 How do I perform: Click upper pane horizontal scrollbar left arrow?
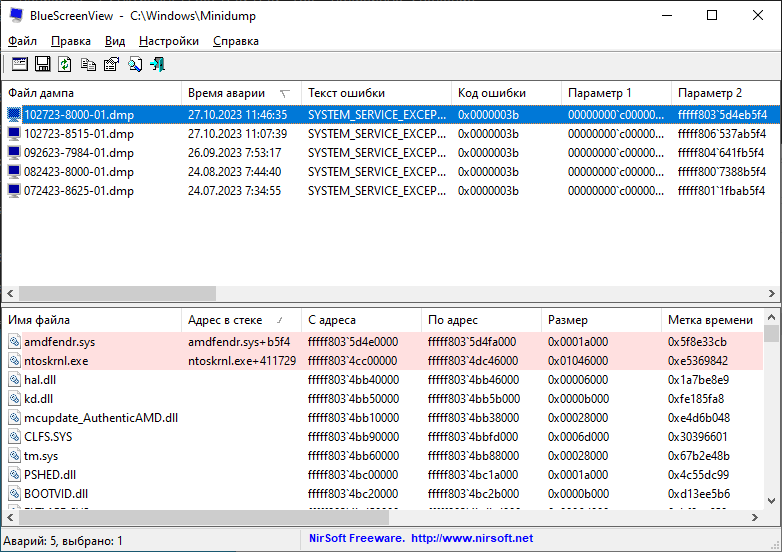tap(10, 293)
